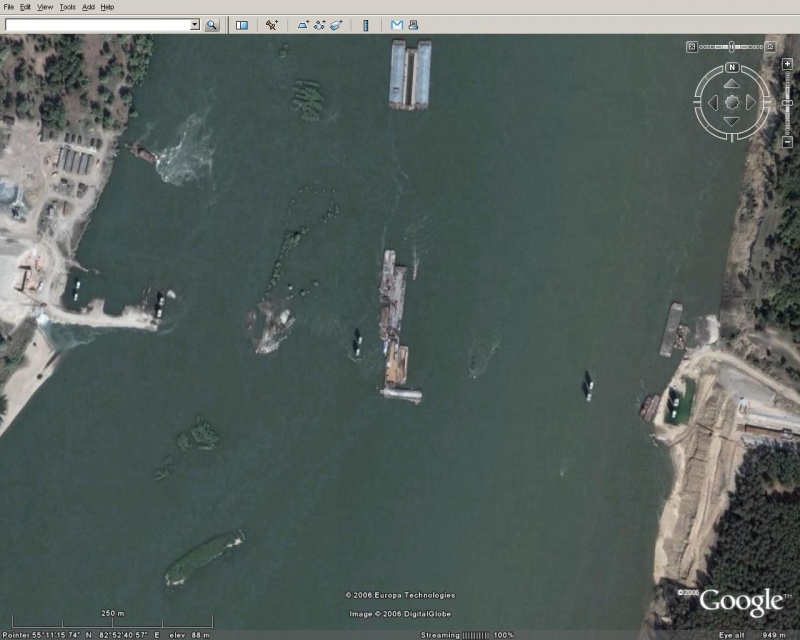
Task: Open the Tools menu
Action: [67, 7]
